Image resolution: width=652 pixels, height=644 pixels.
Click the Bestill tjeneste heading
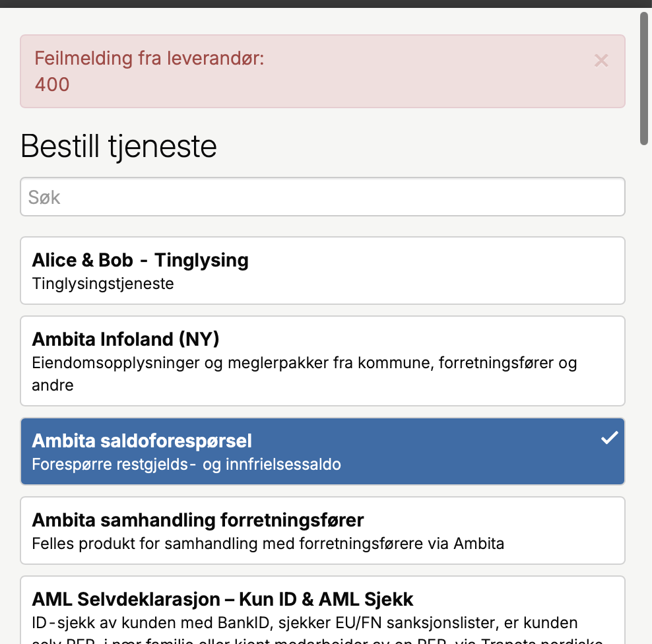119,146
